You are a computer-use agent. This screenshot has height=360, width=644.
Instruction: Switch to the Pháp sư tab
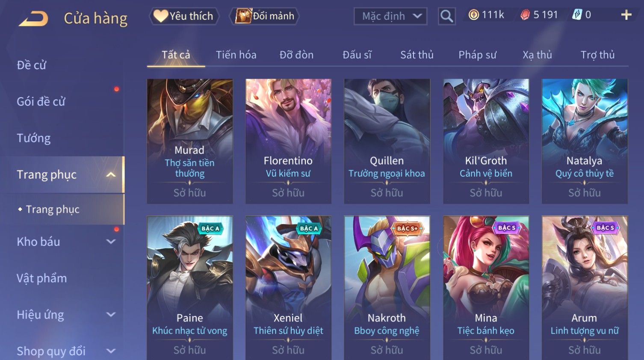(477, 55)
